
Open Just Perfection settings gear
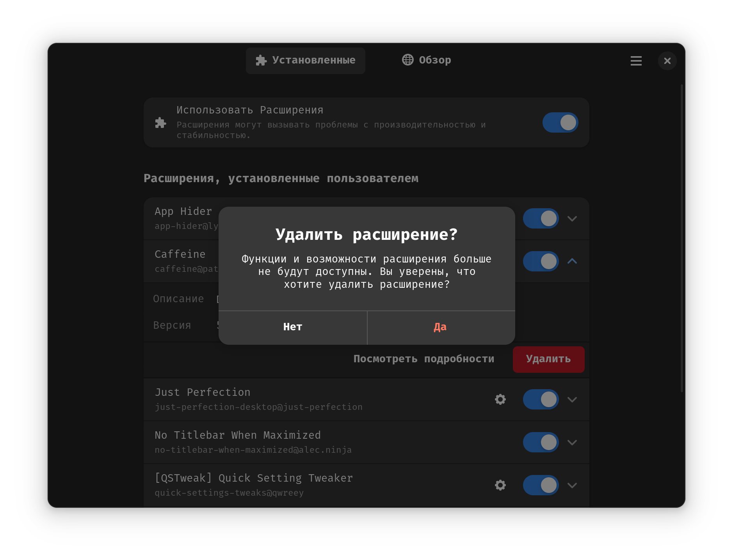[500, 399]
